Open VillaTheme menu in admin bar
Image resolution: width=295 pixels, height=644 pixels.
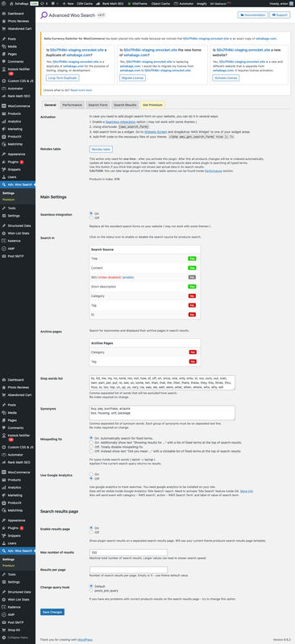click(x=137, y=3)
